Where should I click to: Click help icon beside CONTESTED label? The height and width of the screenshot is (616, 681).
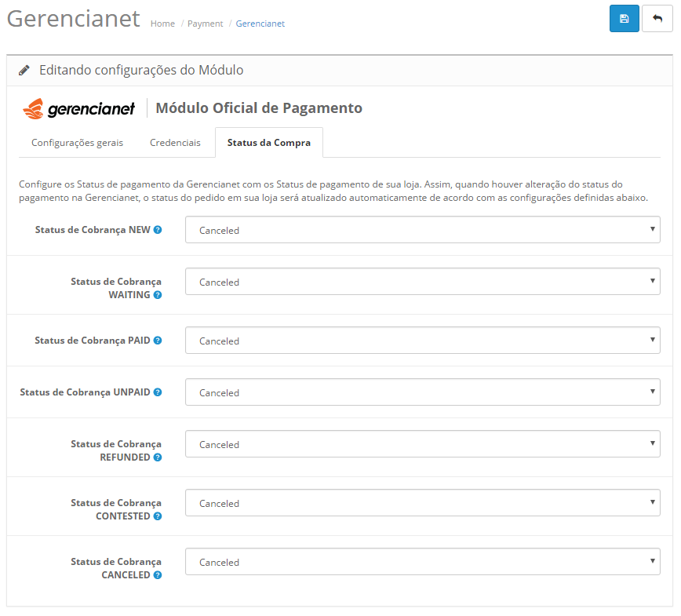(158, 516)
